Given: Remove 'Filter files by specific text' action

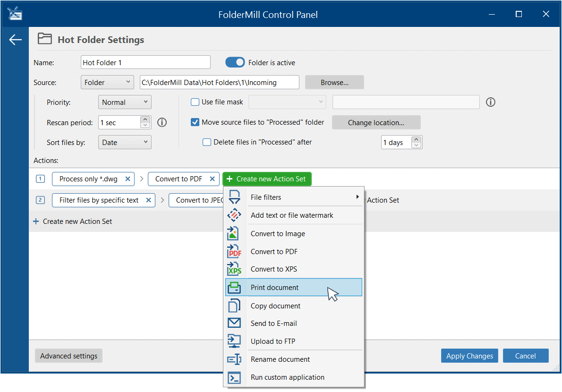Looking at the screenshot, I should (148, 200).
